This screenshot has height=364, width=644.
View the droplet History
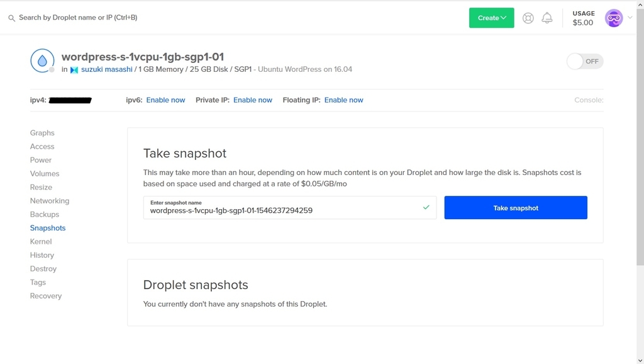(x=42, y=255)
